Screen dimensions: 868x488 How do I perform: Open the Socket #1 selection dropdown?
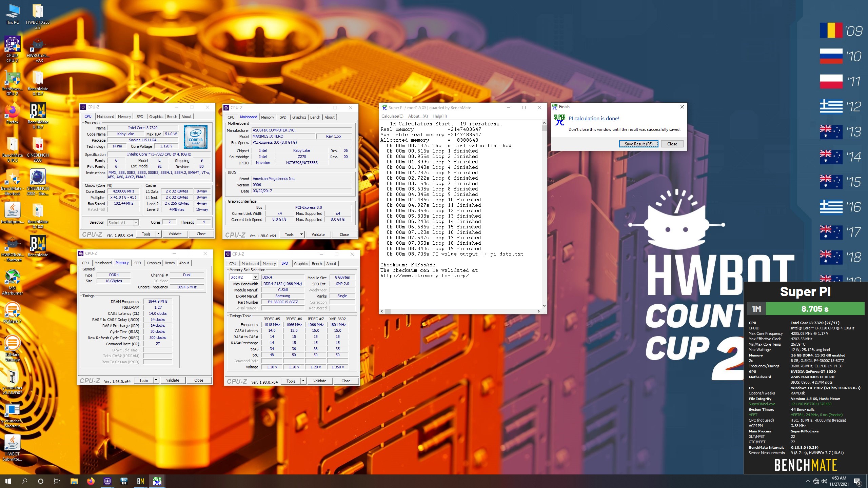pyautogui.click(x=123, y=223)
